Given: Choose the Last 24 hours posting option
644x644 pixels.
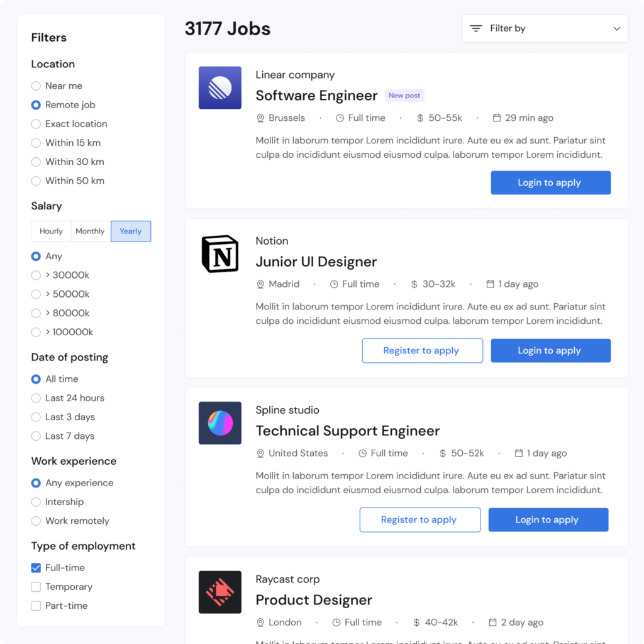Looking at the screenshot, I should pyautogui.click(x=36, y=398).
